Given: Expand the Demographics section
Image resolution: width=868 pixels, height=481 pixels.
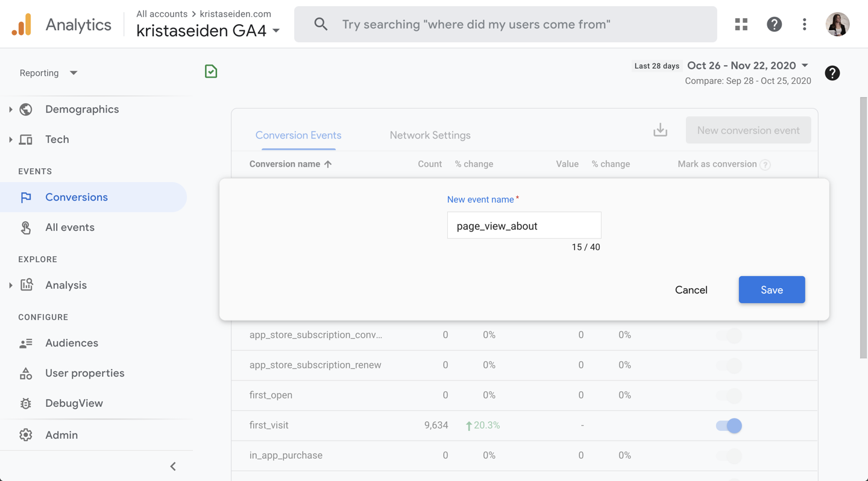Looking at the screenshot, I should pyautogui.click(x=11, y=109).
